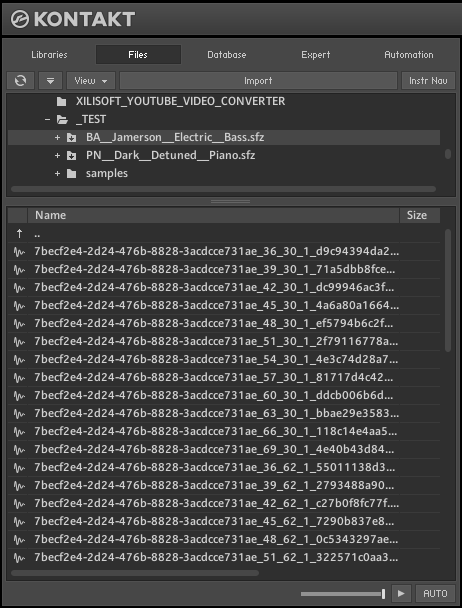Click the up-arrow parent directory icon

19,233
